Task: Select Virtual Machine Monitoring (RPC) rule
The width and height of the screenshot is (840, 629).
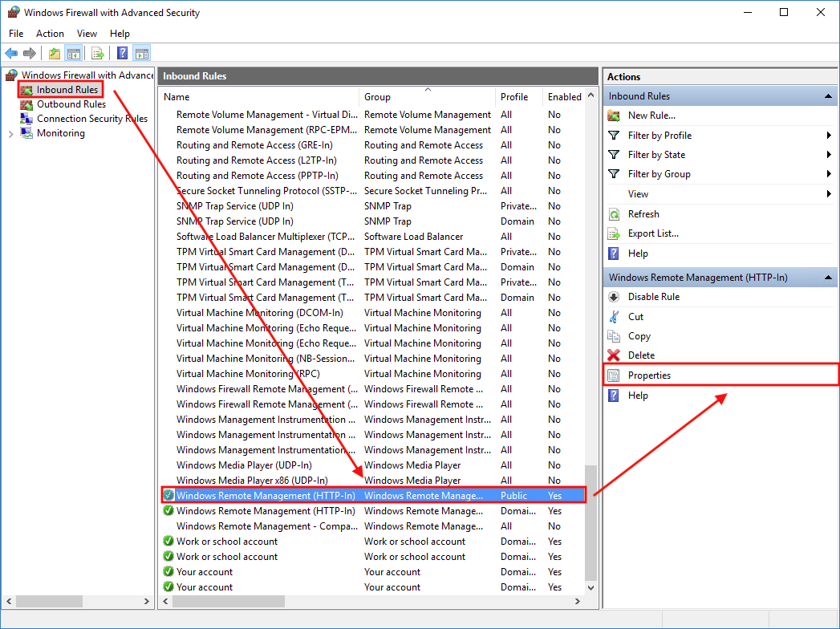Action: (x=372, y=374)
